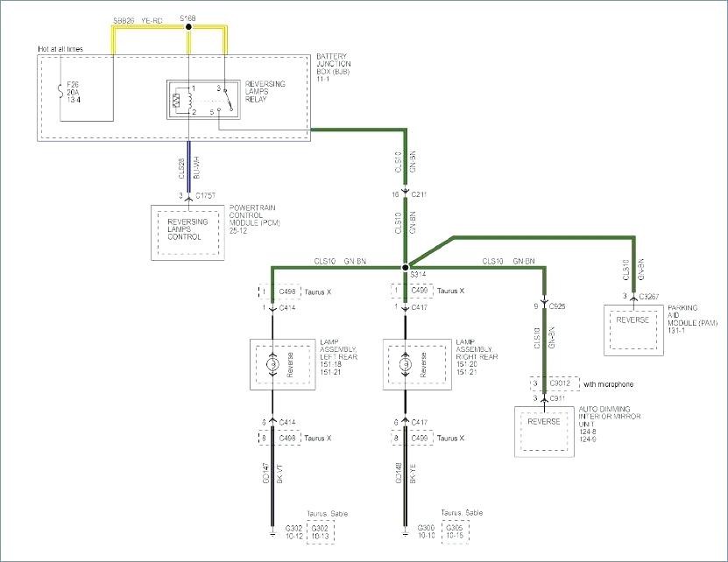
Task: Click the right rear reverse lamp bulb symbol
Action: click(x=406, y=364)
